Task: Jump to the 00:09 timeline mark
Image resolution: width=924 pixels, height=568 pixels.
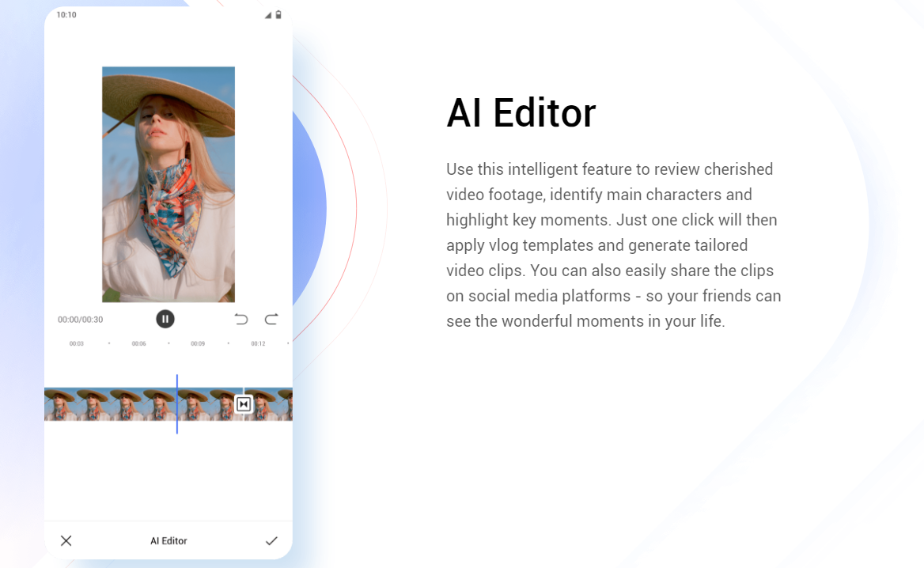Action: tap(198, 344)
